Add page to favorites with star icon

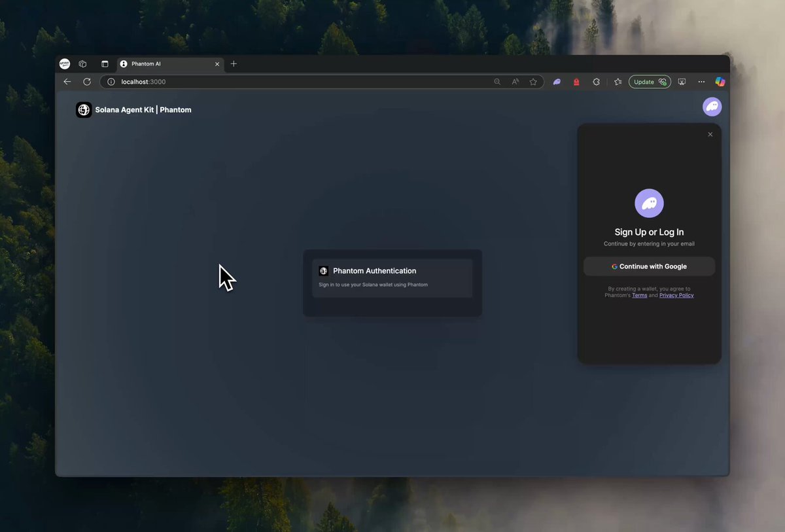tap(533, 82)
